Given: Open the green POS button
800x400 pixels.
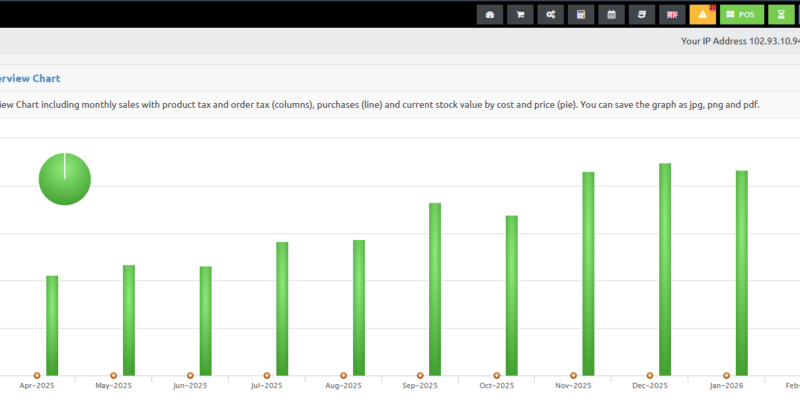Looking at the screenshot, I should tap(742, 15).
